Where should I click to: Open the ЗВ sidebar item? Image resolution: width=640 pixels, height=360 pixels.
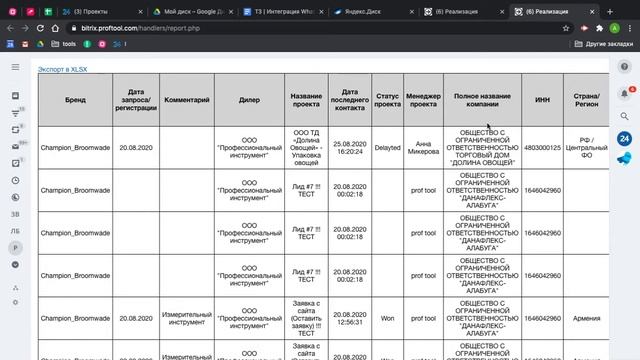[x=15, y=214]
